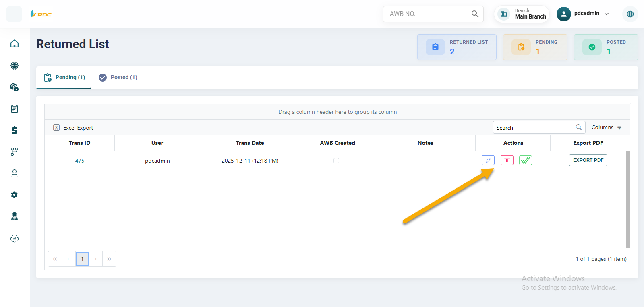Click the globe language icon
644x307 pixels.
[x=630, y=14]
